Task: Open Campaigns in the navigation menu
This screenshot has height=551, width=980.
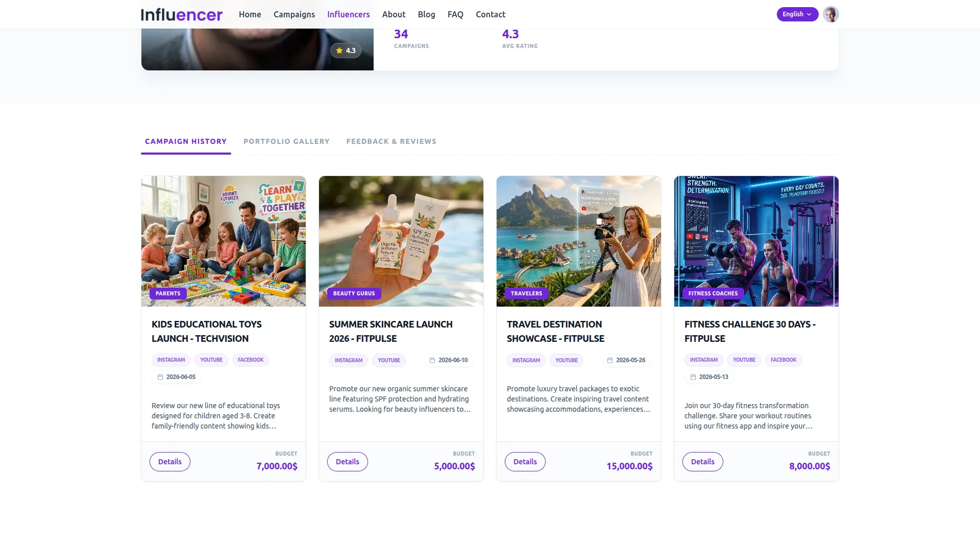Action: 294,14
